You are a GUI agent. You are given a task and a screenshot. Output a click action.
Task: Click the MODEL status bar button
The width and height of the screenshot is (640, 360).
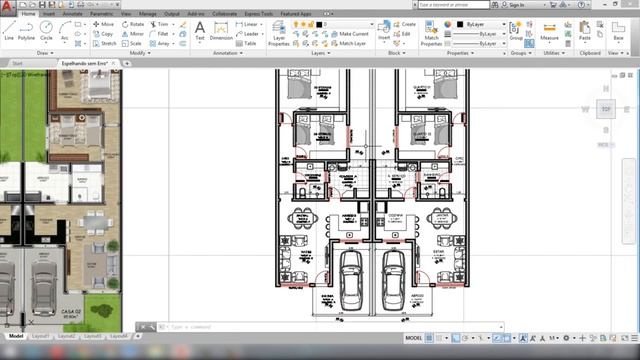coord(413,338)
